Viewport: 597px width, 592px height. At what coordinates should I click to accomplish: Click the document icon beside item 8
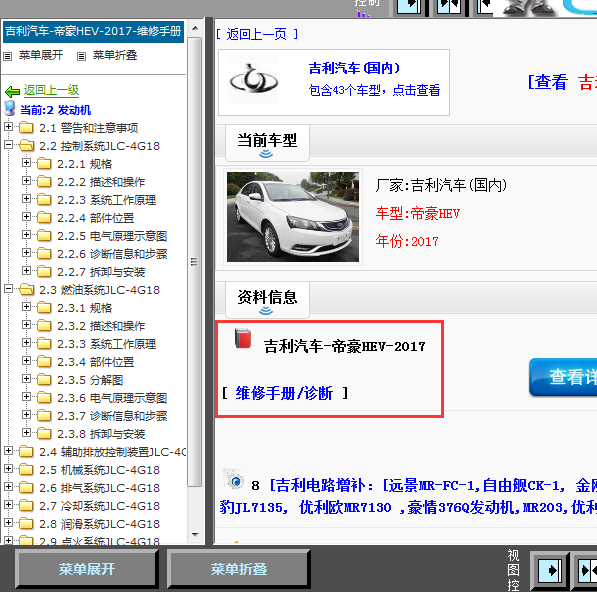pos(233,479)
